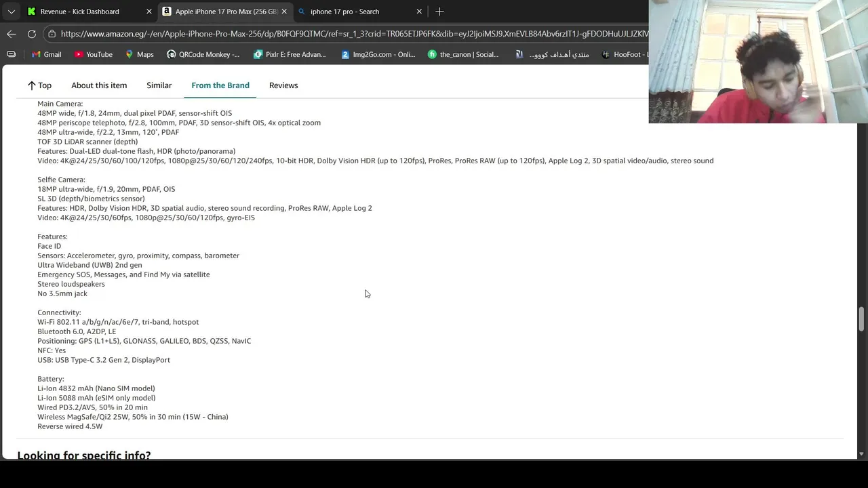This screenshot has width=868, height=488.
Task: Click 'Li-Ion 5088 mAh (eSIM only model)' line
Action: tap(96, 398)
